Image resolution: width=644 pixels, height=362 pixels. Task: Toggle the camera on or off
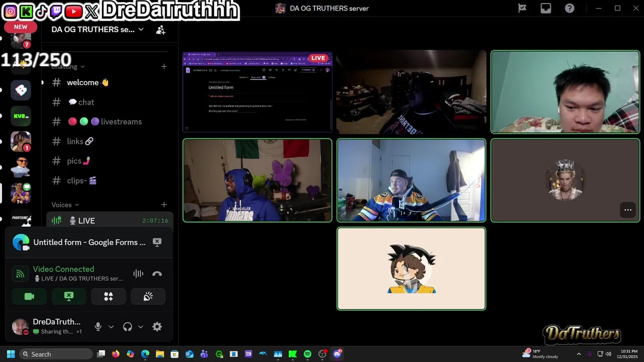29,297
